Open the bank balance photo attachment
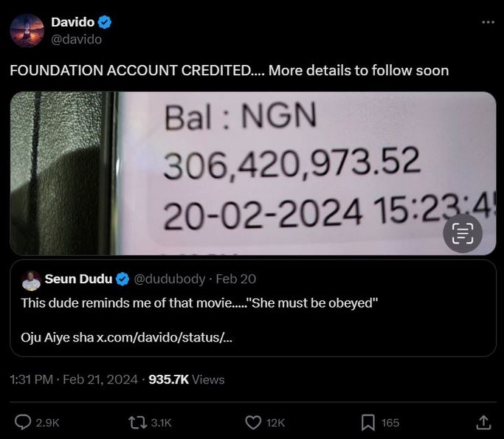Image resolution: width=504 pixels, height=439 pixels. click(x=253, y=173)
